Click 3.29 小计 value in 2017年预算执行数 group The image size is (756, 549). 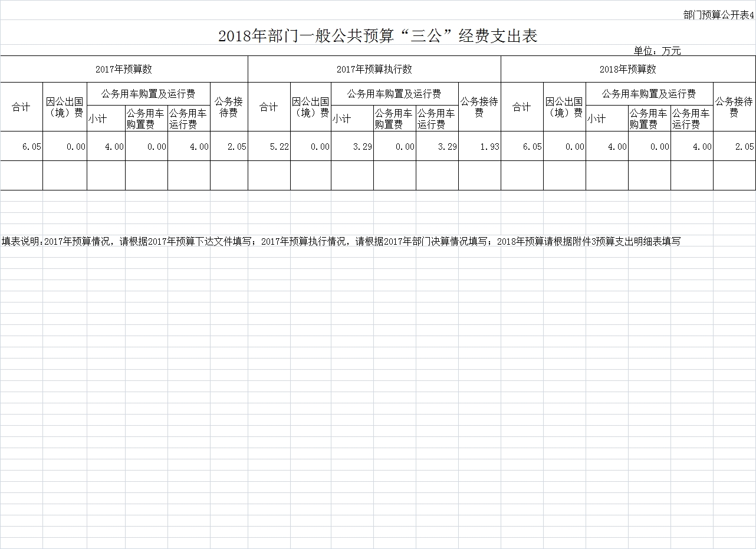[352, 146]
